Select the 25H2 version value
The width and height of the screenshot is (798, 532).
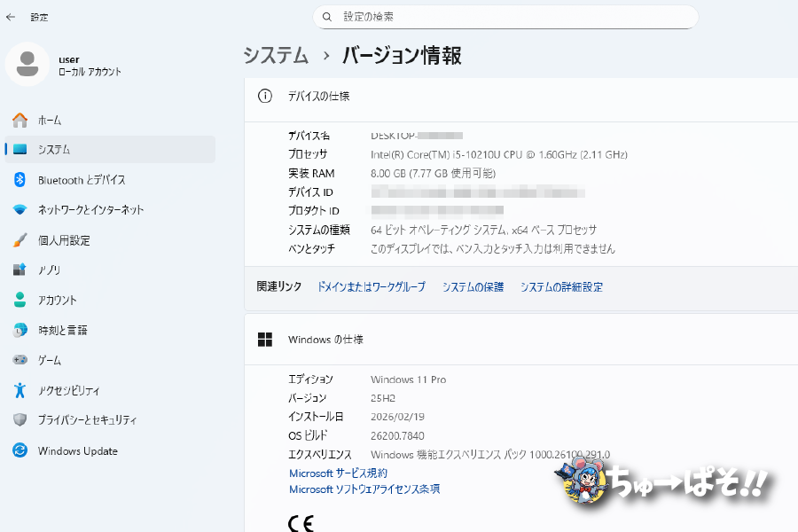point(383,398)
